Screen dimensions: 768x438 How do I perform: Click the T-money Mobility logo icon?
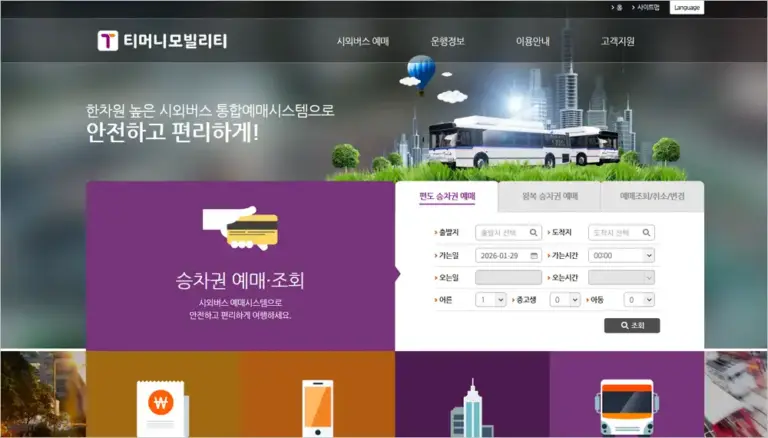pos(108,41)
